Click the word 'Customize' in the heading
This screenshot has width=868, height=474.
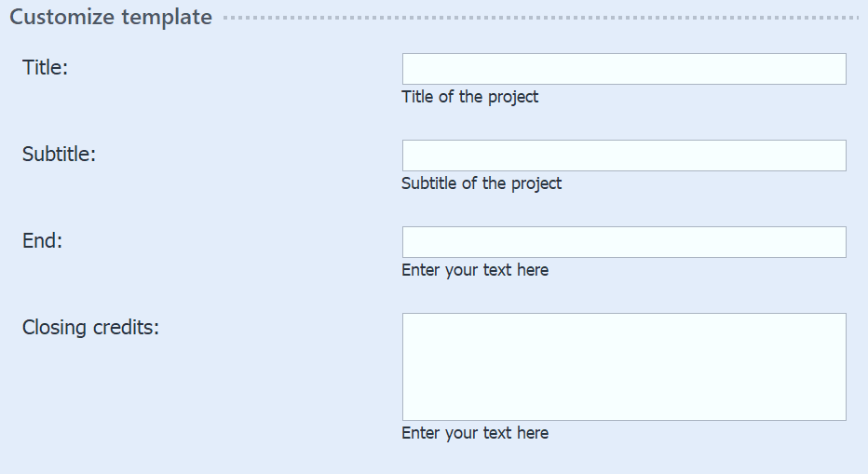63,17
